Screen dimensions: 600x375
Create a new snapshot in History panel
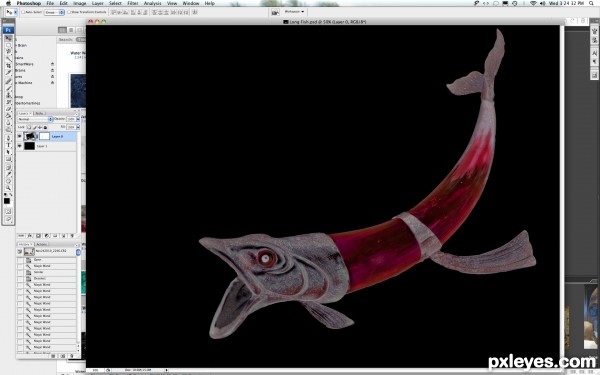(x=63, y=356)
